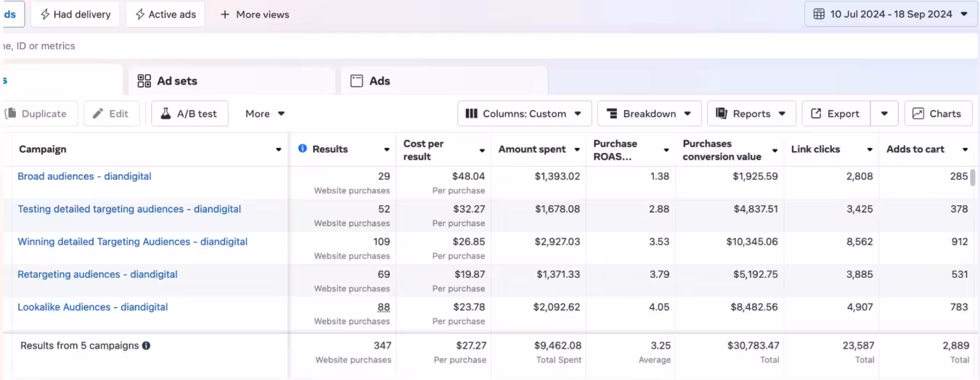Click the underlined 88 results value

pos(383,307)
